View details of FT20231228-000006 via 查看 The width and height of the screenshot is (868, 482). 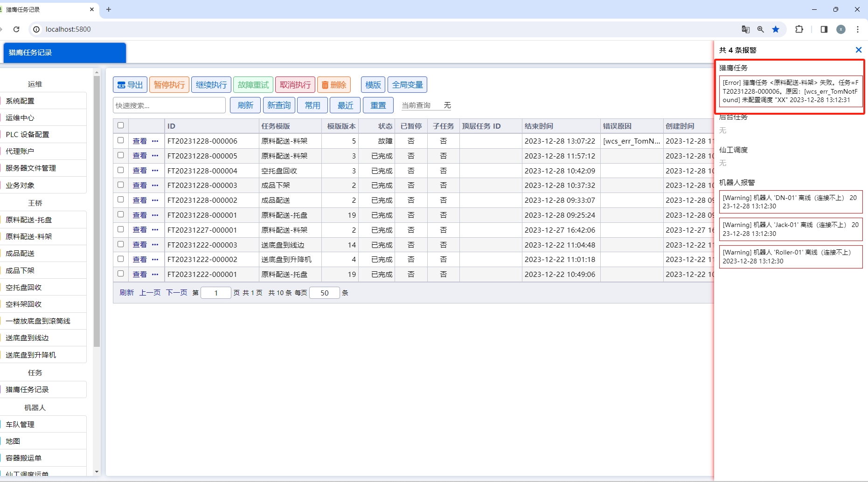[x=140, y=141]
